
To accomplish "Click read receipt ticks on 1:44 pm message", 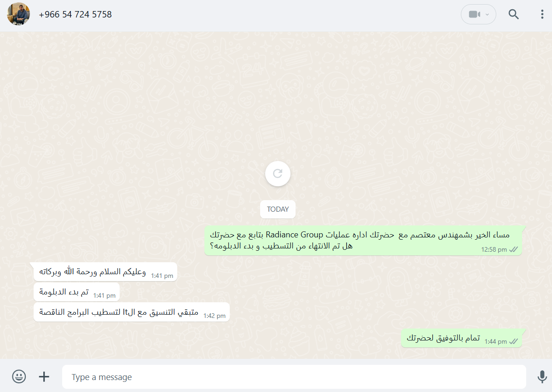I will [514, 342].
